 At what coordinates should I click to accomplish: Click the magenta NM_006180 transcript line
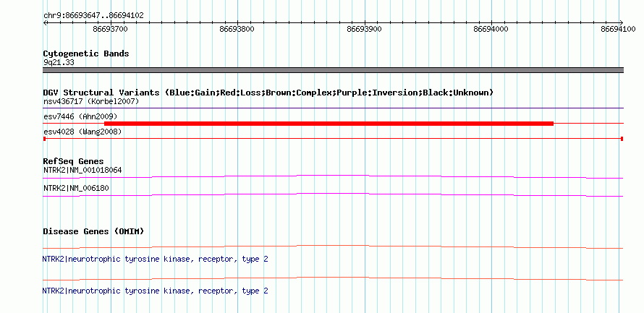[x=333, y=194]
